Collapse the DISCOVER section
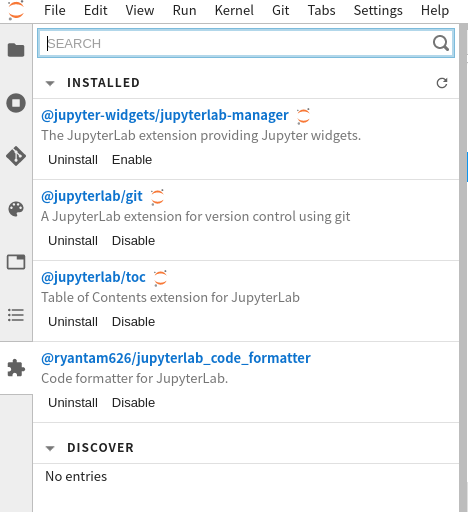Screen dimensions: 468x512 click(50, 448)
